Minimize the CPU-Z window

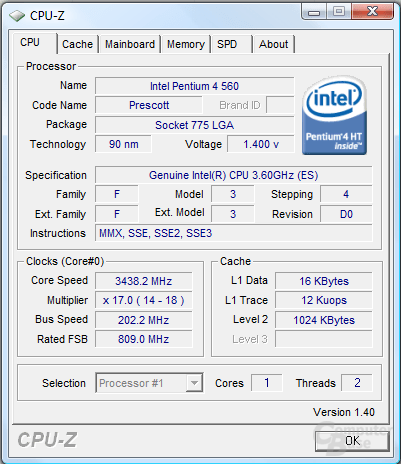click(314, 12)
